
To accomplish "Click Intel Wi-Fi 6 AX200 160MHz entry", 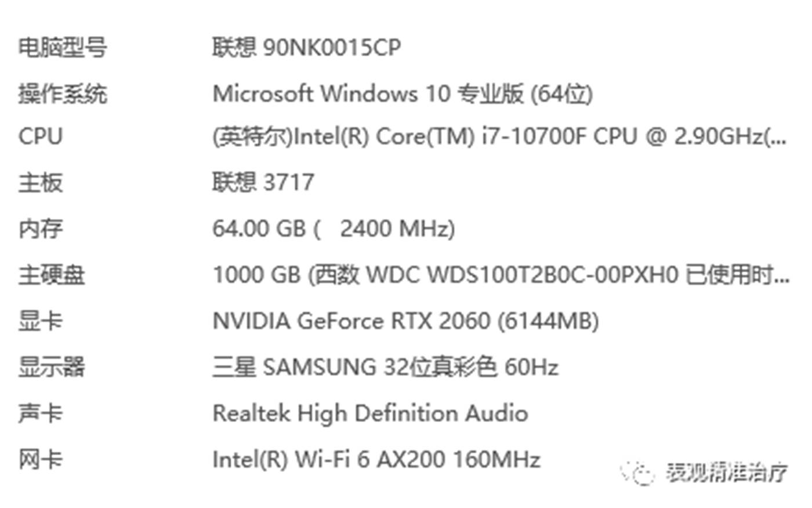I will click(376, 460).
